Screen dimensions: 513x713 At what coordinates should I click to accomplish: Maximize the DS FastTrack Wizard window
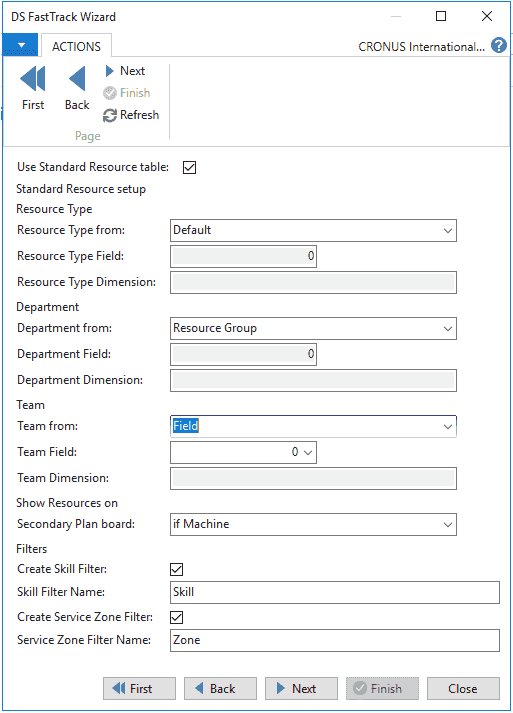pos(441,16)
